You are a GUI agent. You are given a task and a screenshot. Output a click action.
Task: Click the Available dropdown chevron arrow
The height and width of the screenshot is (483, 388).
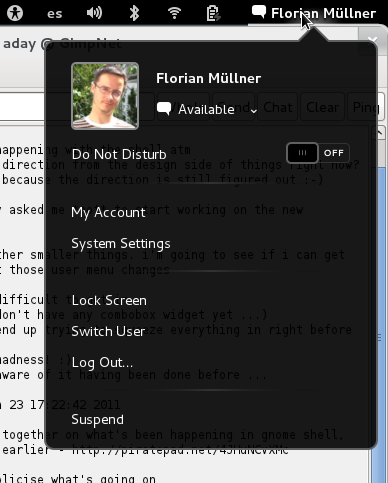(x=254, y=111)
